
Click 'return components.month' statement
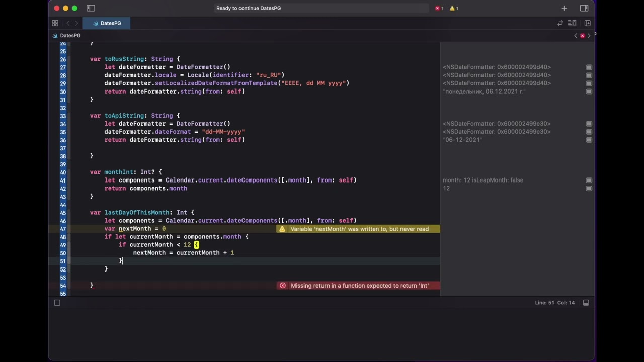[x=145, y=189]
